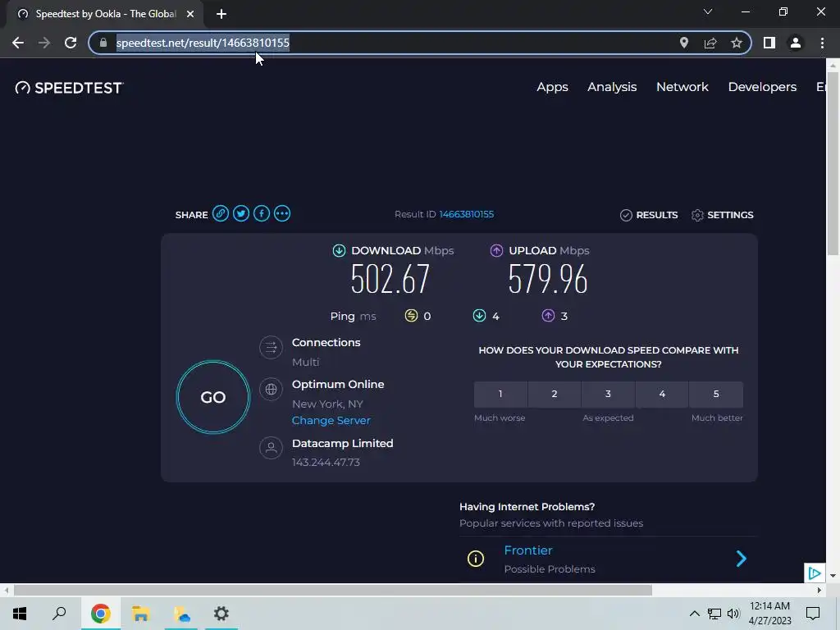Rate download speed as 5
This screenshot has width=840, height=630.
(716, 395)
